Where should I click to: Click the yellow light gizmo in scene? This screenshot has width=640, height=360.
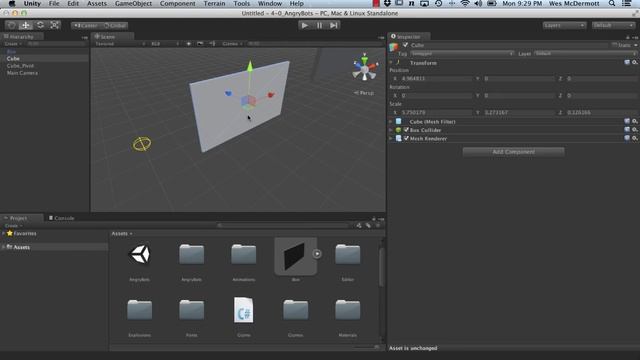point(142,144)
